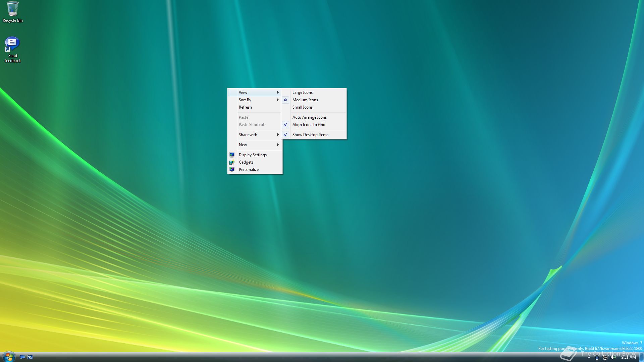Select the Send feedback shortcut icon
Image resolution: width=644 pixels, height=362 pixels.
coord(12,44)
